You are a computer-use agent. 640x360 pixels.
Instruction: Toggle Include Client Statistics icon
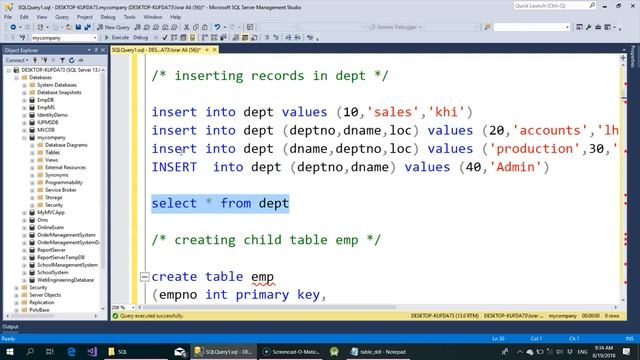pyautogui.click(x=223, y=38)
